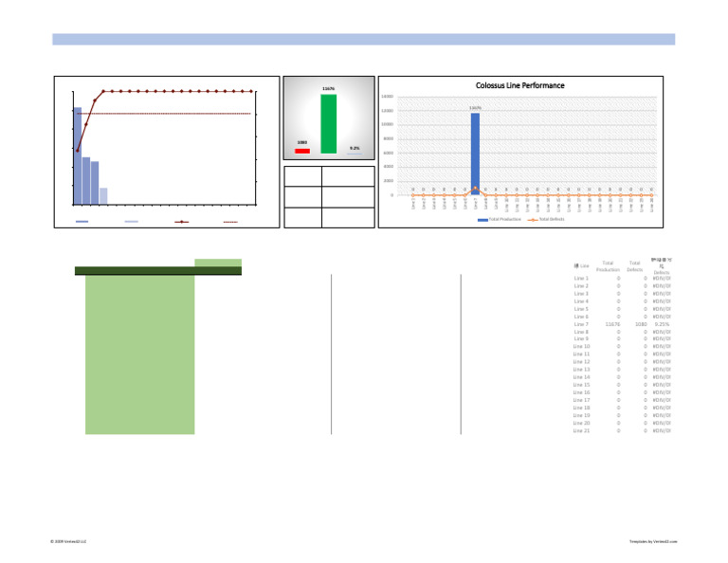Click the blue header banner at the top
Image resolution: width=728 pixels, height=563 pixels.
click(364, 40)
